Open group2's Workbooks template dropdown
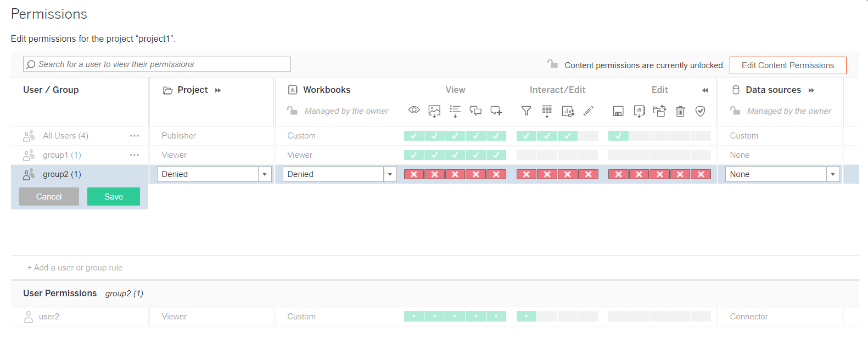The image size is (868, 354). pyautogui.click(x=340, y=174)
